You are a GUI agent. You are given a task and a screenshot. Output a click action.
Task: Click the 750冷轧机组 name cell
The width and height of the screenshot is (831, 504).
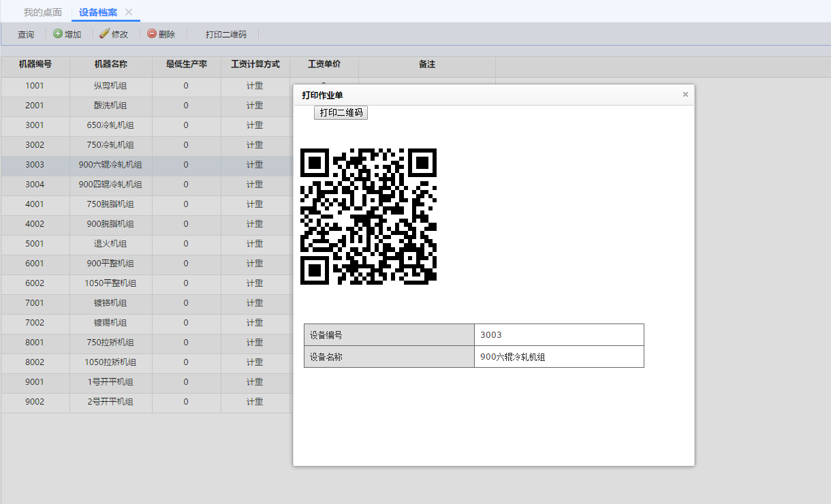[110, 145]
